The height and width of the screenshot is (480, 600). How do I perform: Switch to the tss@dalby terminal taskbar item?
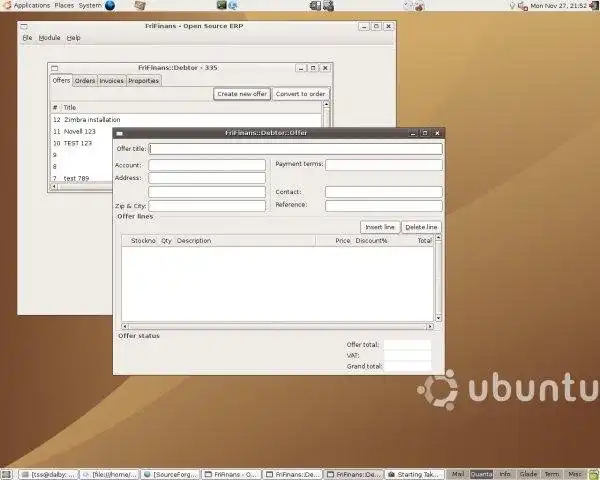pos(48,475)
